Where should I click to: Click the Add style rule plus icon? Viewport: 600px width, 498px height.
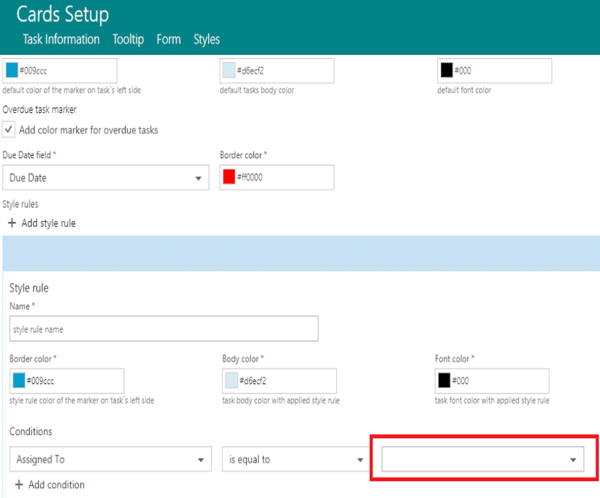click(12, 223)
